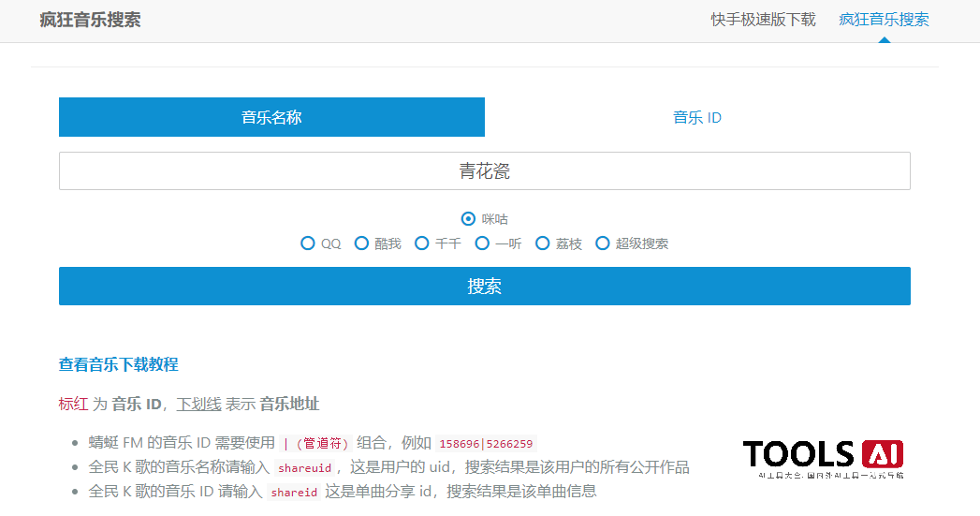Select the 酷我 source option

tap(361, 243)
